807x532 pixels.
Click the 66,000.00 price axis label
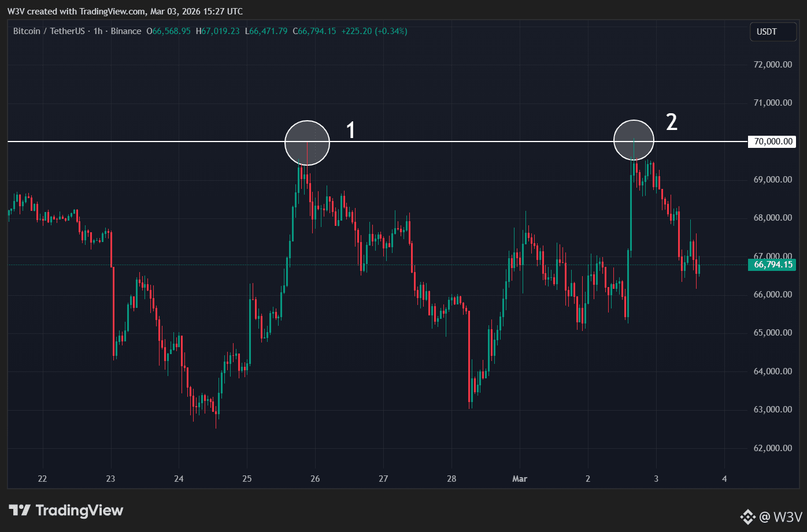click(x=772, y=295)
